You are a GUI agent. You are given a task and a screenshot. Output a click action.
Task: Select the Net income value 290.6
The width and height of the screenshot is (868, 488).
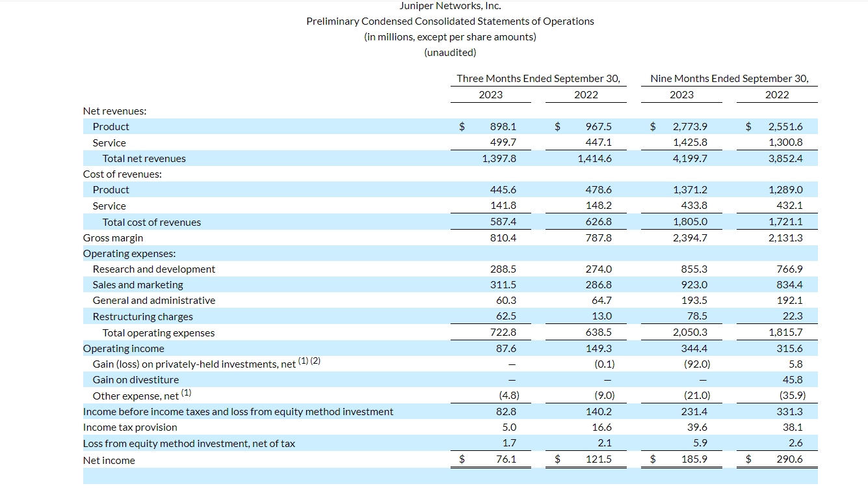pos(789,460)
